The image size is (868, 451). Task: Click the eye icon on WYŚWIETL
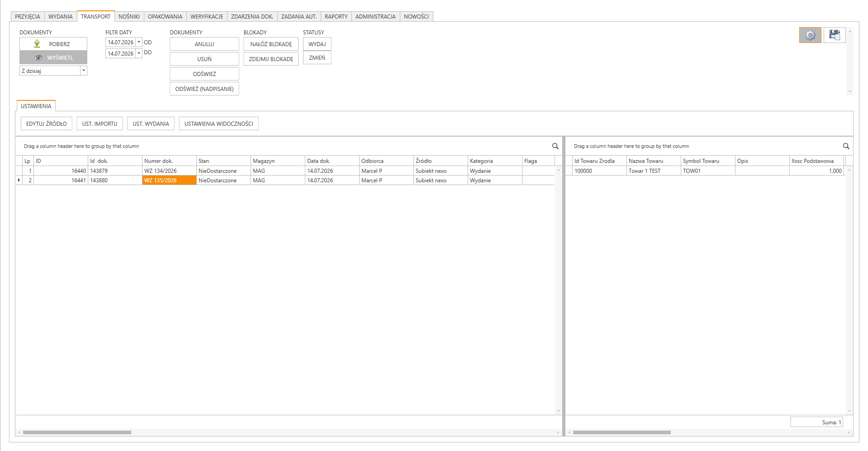point(38,57)
